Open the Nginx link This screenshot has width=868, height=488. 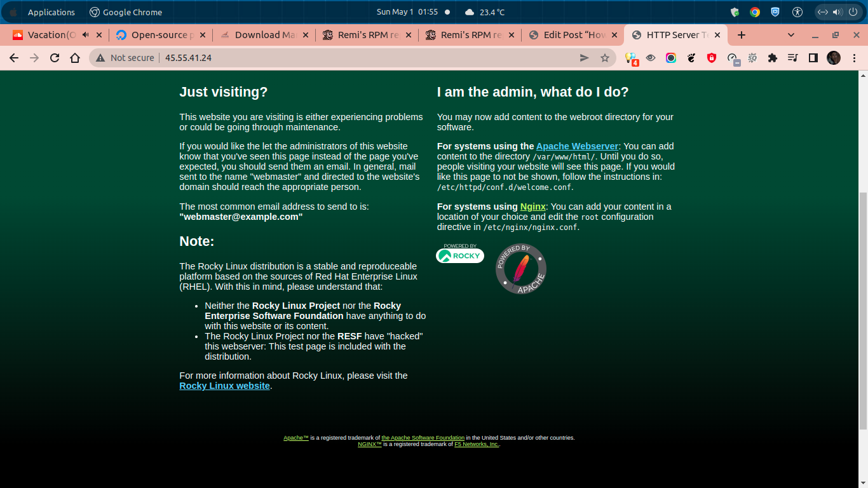pos(532,207)
